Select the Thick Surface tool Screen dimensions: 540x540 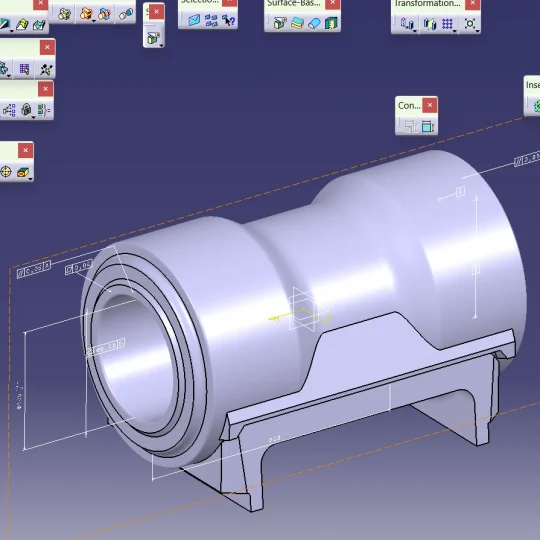coord(297,23)
